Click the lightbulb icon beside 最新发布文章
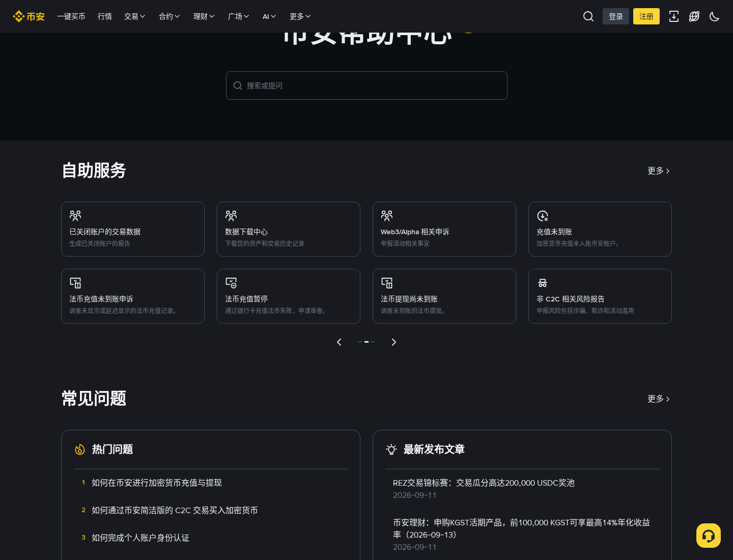 click(391, 450)
